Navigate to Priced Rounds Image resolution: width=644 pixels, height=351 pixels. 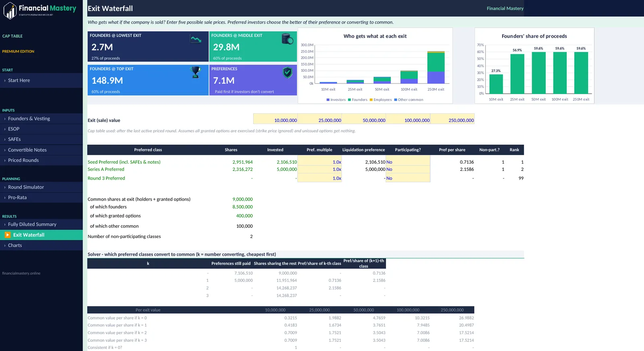pyautogui.click(x=41, y=160)
